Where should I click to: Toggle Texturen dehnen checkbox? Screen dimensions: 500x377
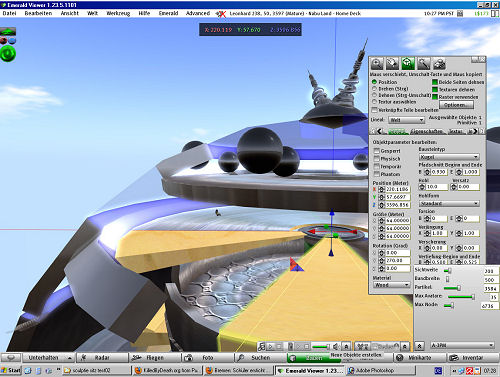(x=435, y=90)
